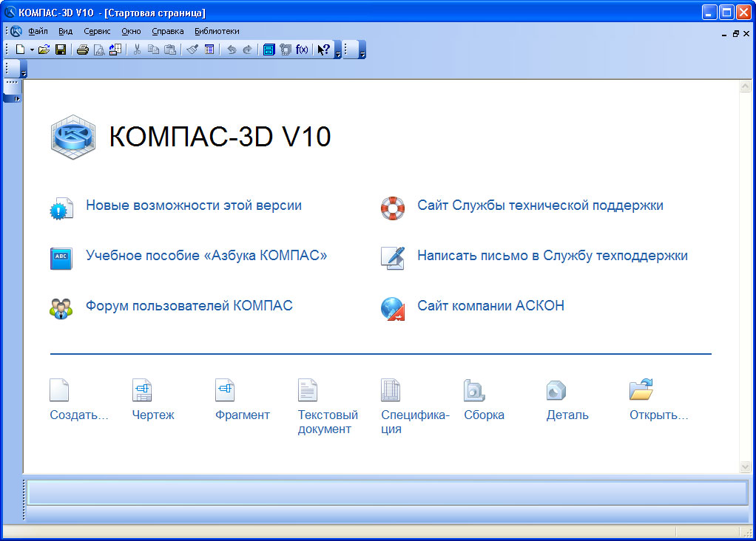Image resolution: width=756 pixels, height=541 pixels.
Task: Click the Деталь text label
Action: tap(567, 415)
